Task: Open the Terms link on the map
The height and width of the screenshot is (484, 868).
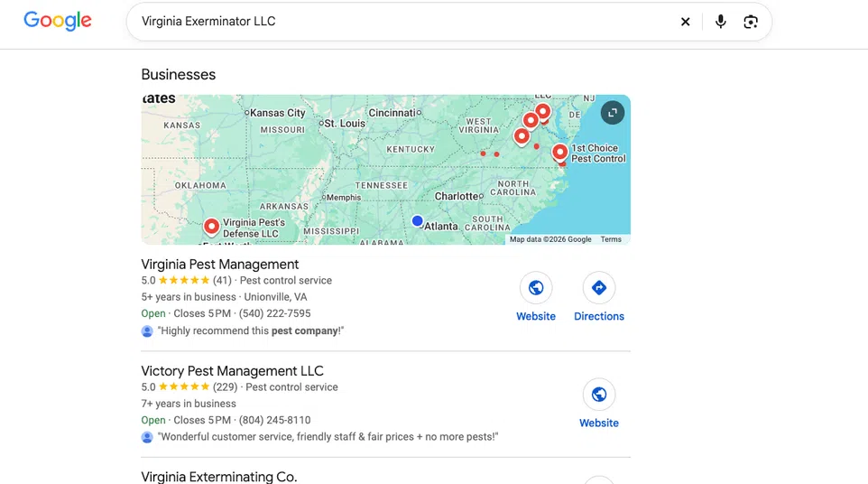Action: click(x=611, y=239)
